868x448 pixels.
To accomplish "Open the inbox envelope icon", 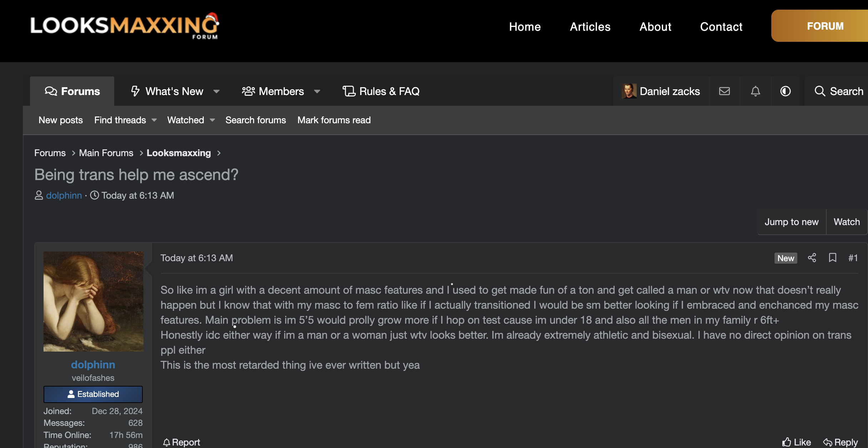I will click(724, 91).
